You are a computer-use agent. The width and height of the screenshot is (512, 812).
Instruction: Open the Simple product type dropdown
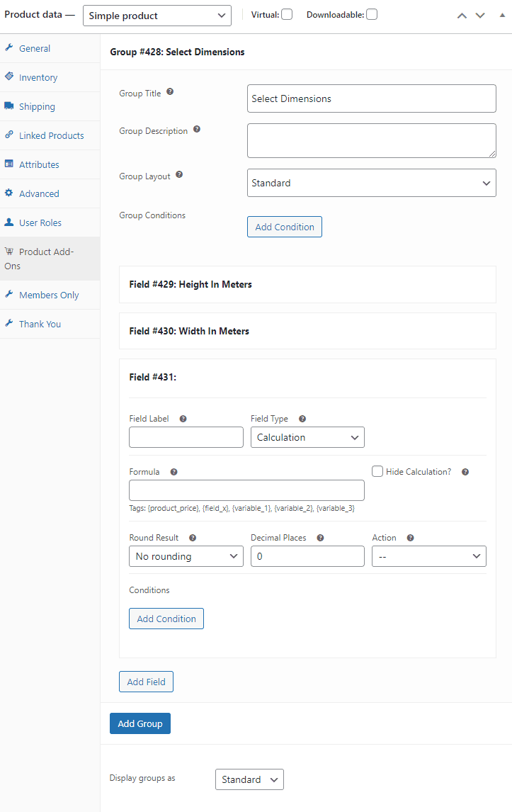(157, 16)
